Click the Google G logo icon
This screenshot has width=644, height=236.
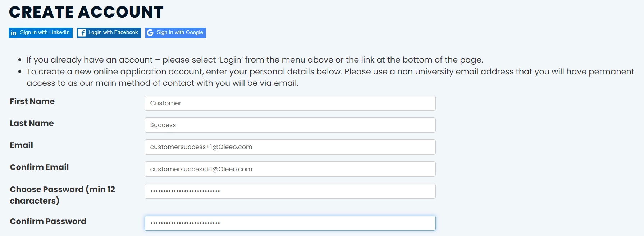click(x=150, y=33)
